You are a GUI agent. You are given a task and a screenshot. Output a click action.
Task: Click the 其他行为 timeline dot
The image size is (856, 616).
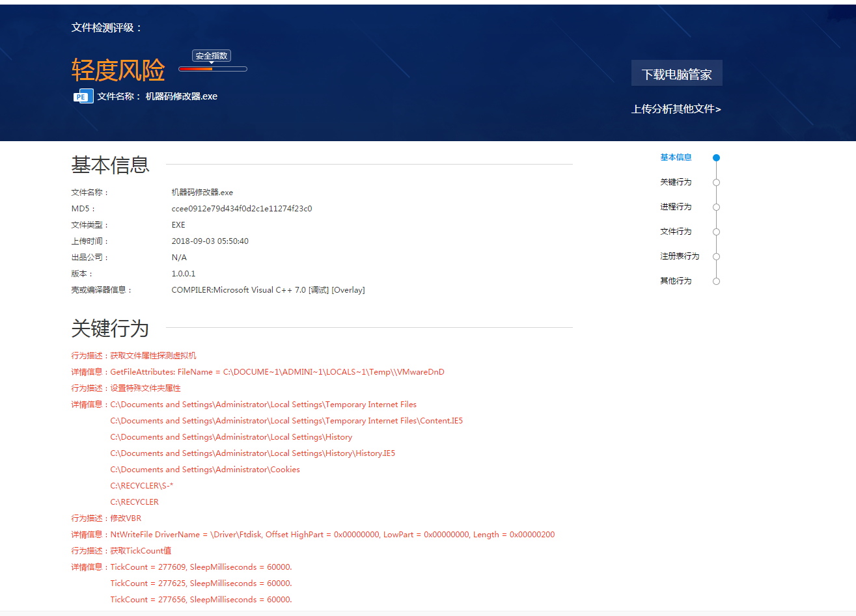click(716, 281)
